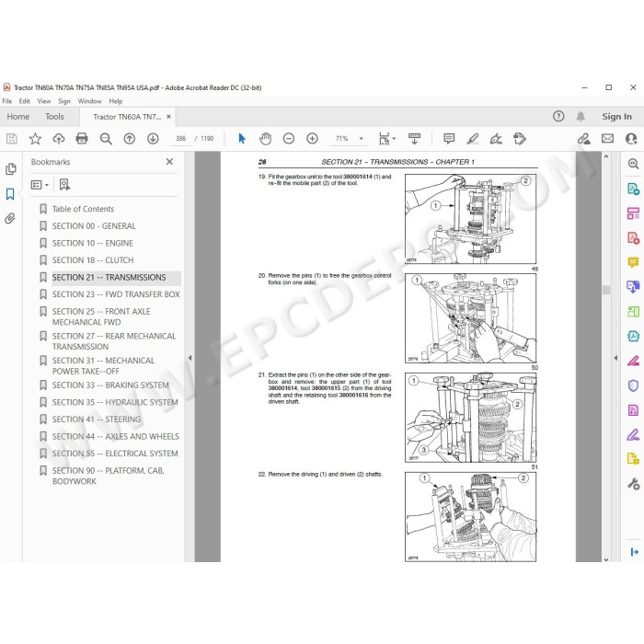Open search tool in right pane

click(x=633, y=164)
